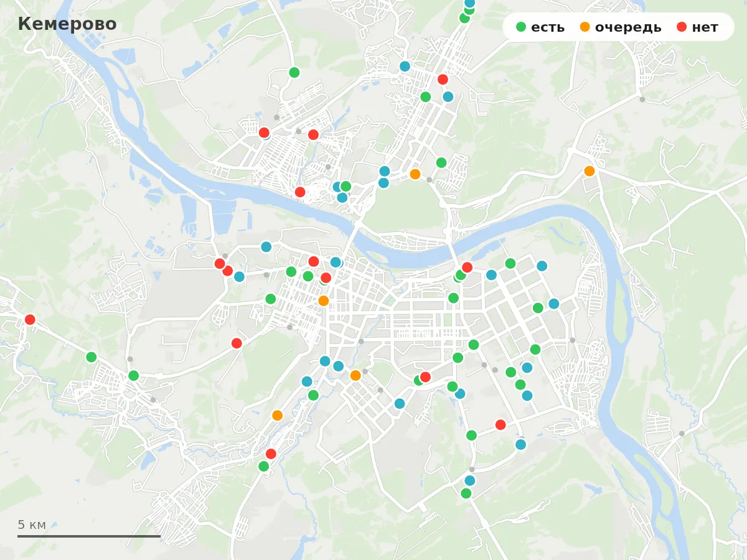The height and width of the screenshot is (560, 747).
Task: Open the lone red marker southwest of city center
Action: click(x=237, y=343)
